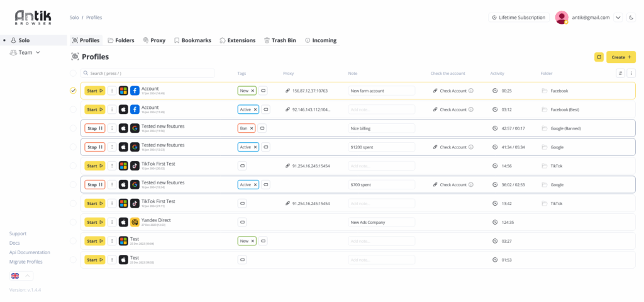Open the kebab menu beside the filter icon
The image size is (644, 302).
(x=631, y=73)
